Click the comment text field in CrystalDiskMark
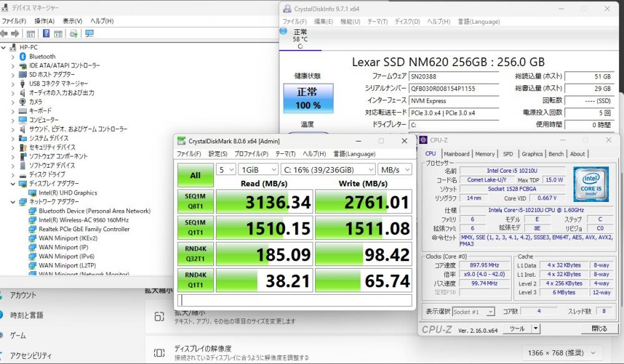This screenshot has height=364, width=624. [x=295, y=300]
